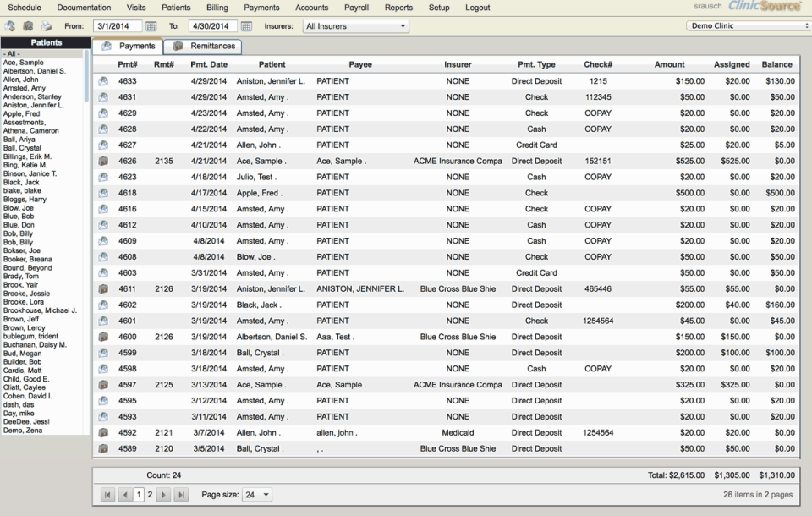Go to next page of results
The width and height of the screenshot is (812, 516).
tap(163, 495)
